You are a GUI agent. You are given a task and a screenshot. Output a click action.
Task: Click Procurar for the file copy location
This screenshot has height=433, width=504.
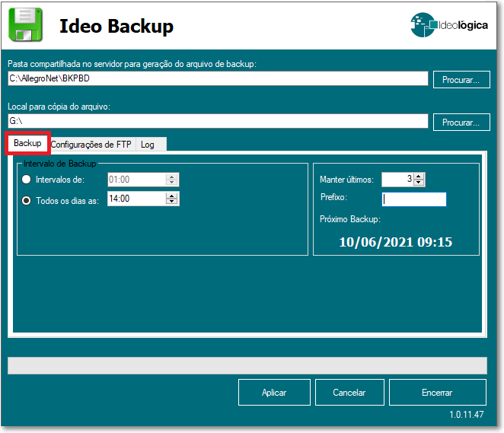click(461, 122)
